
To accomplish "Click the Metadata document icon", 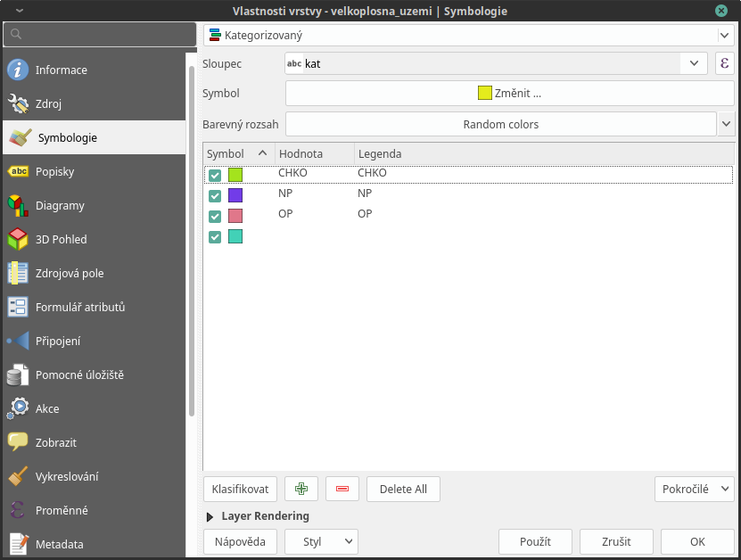I will [x=18, y=544].
